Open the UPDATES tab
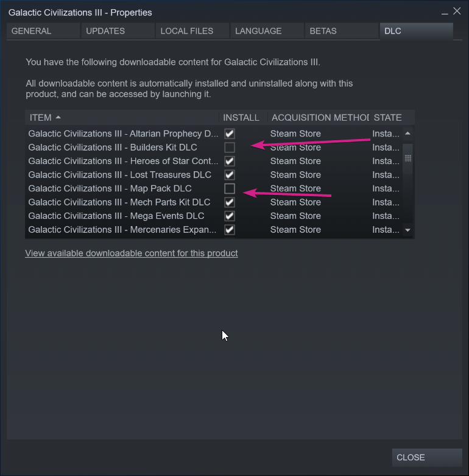Screen dimensions: 469x476 (x=117, y=31)
